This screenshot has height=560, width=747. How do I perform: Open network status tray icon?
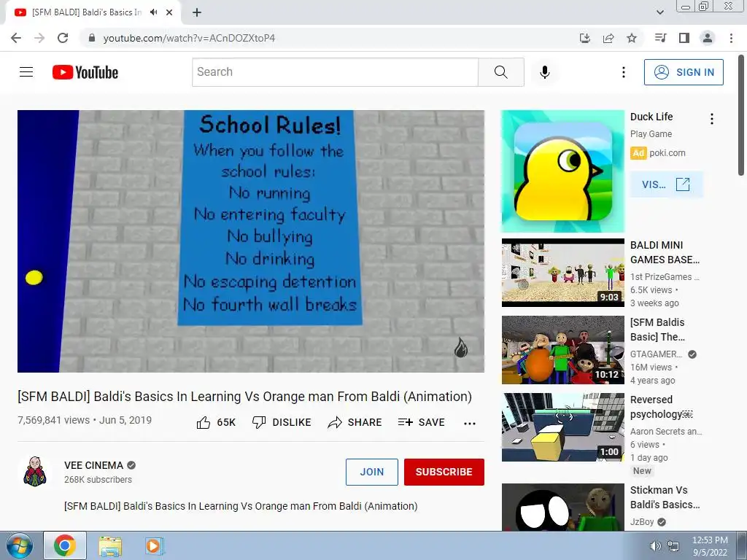[673, 546]
